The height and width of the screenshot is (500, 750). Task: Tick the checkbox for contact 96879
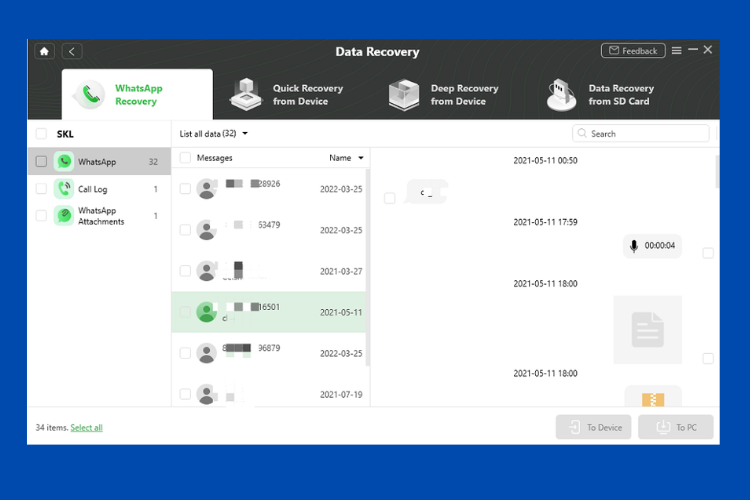tap(185, 353)
